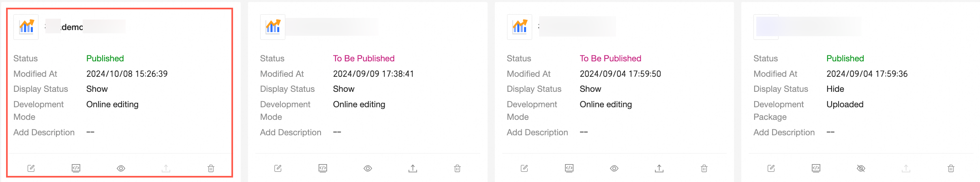Click edit icon on 17:59:50 card
The height and width of the screenshot is (182, 980).
coord(524,168)
